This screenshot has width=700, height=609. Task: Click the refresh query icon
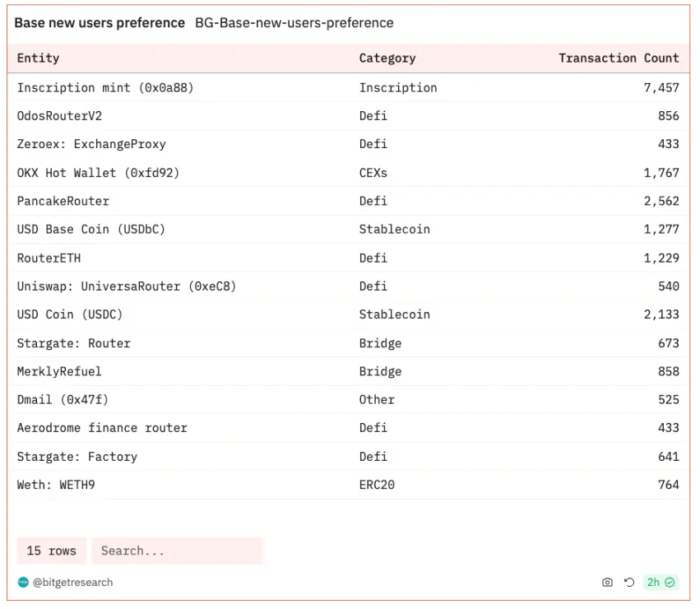[x=629, y=583]
